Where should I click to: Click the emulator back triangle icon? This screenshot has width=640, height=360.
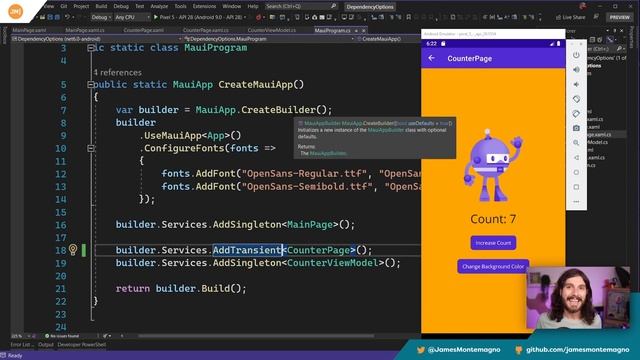[576, 158]
